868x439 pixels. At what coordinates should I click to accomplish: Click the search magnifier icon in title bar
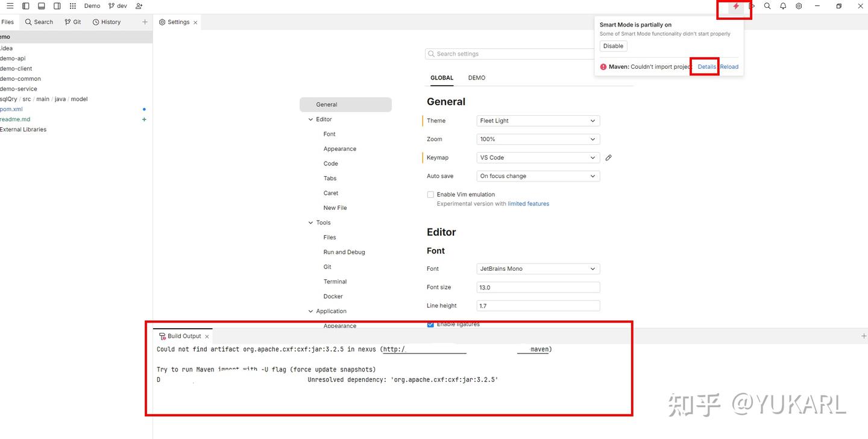[767, 6]
